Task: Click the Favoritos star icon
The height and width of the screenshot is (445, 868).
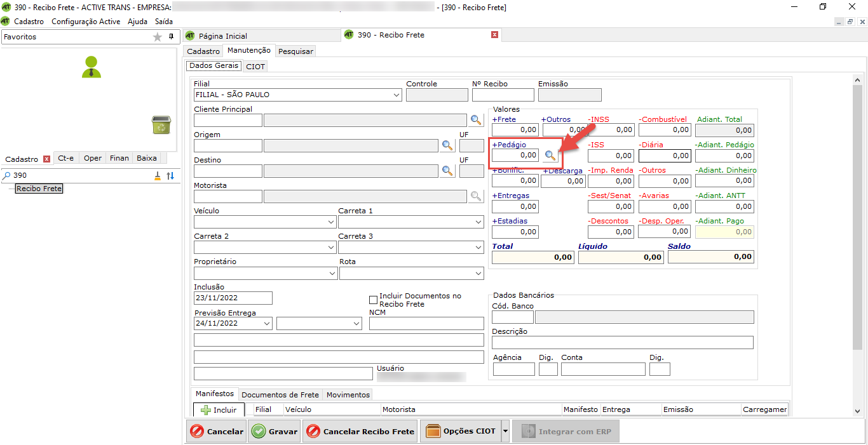Action: click(158, 37)
